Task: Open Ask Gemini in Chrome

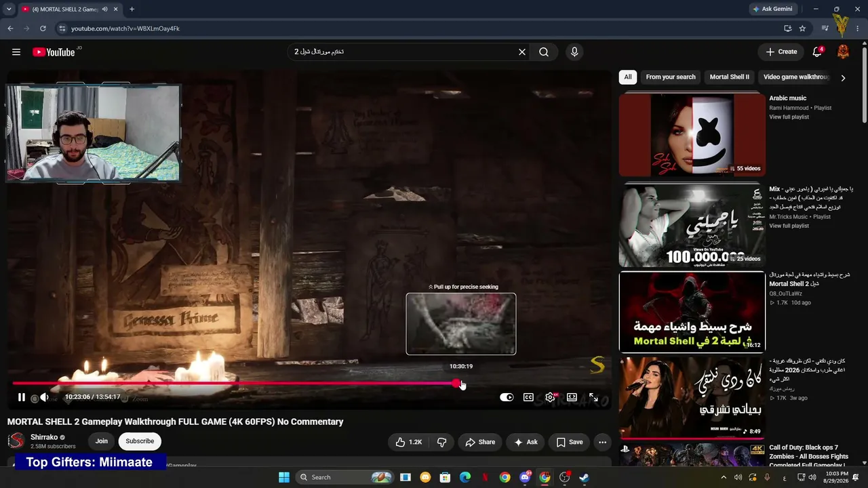Action: point(772,9)
